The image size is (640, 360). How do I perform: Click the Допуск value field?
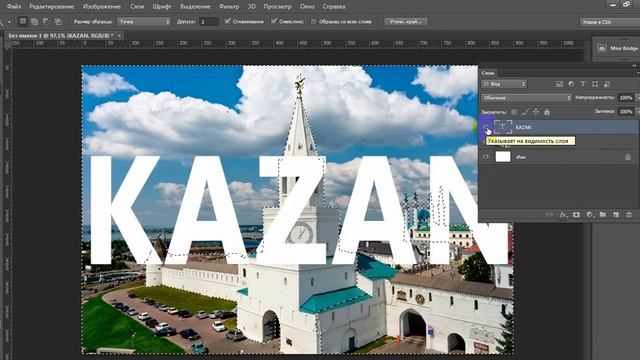coord(209,22)
